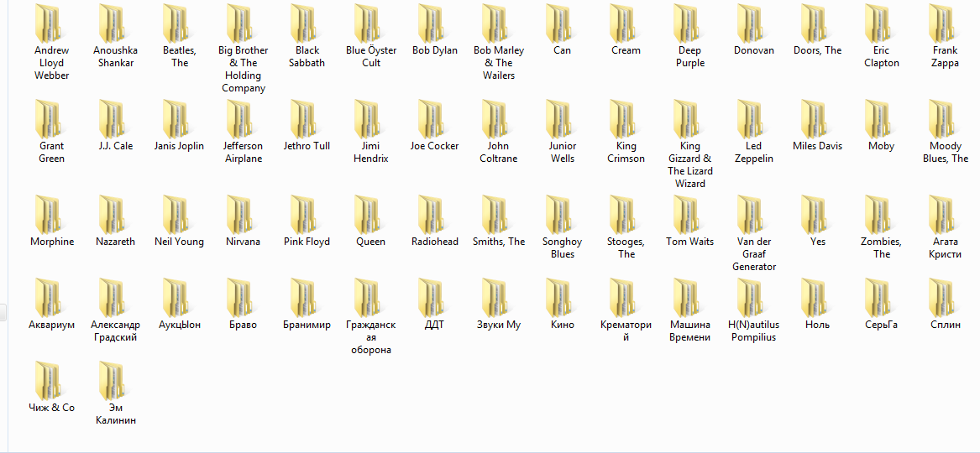Screen dimensions: 980x453
Task: Click the Браво folder icon
Action: click(x=239, y=297)
